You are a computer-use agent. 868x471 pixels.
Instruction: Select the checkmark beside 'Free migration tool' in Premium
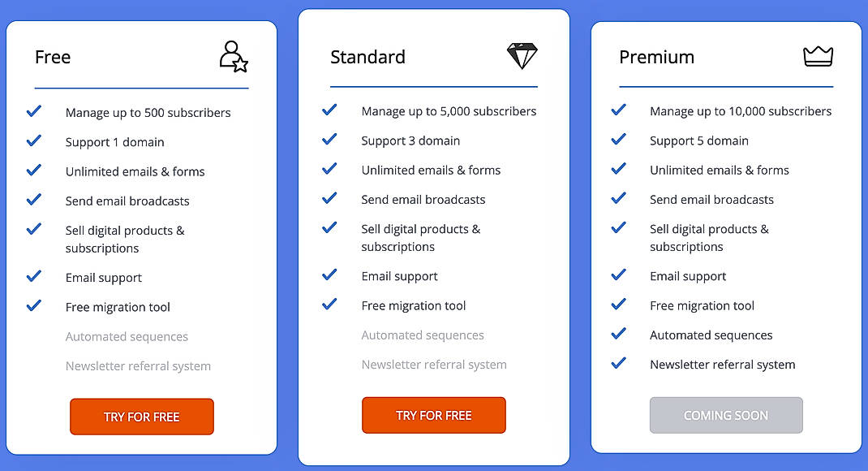619,305
